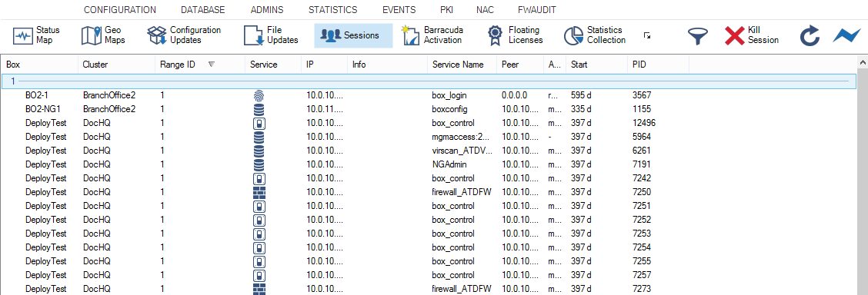Screen dimensions: 868x295
Task: Open the File Updates page
Action: [x=271, y=35]
